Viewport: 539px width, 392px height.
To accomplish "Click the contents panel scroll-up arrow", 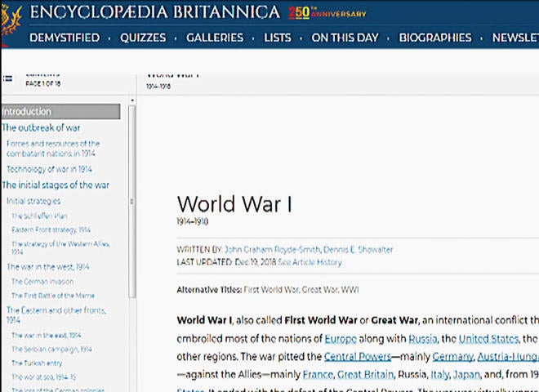I will pos(132,100).
